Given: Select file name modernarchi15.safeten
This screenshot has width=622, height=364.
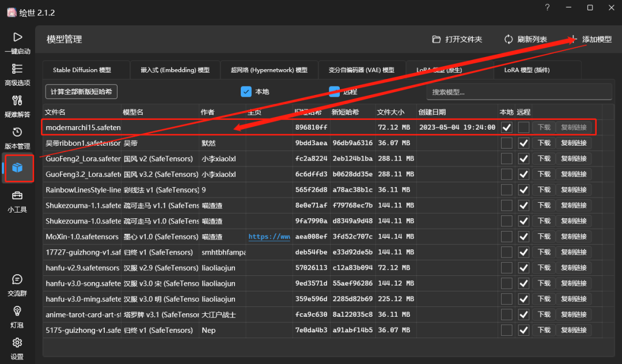Looking at the screenshot, I should point(83,127).
